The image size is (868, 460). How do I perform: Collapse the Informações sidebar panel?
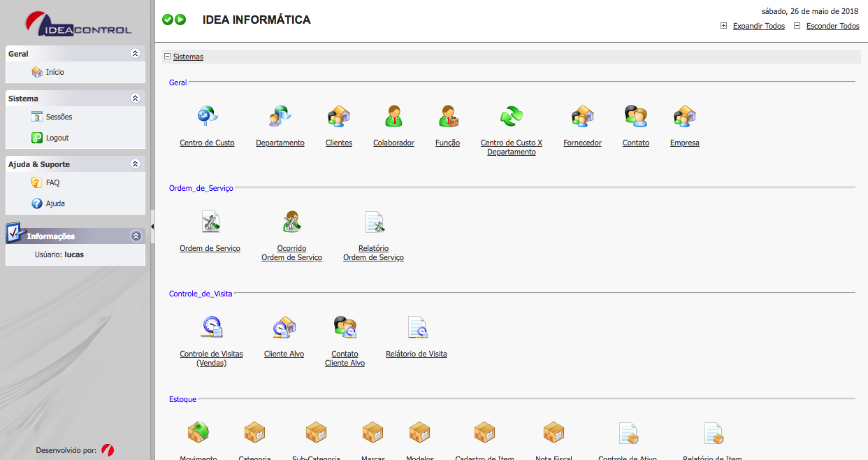pyautogui.click(x=136, y=236)
